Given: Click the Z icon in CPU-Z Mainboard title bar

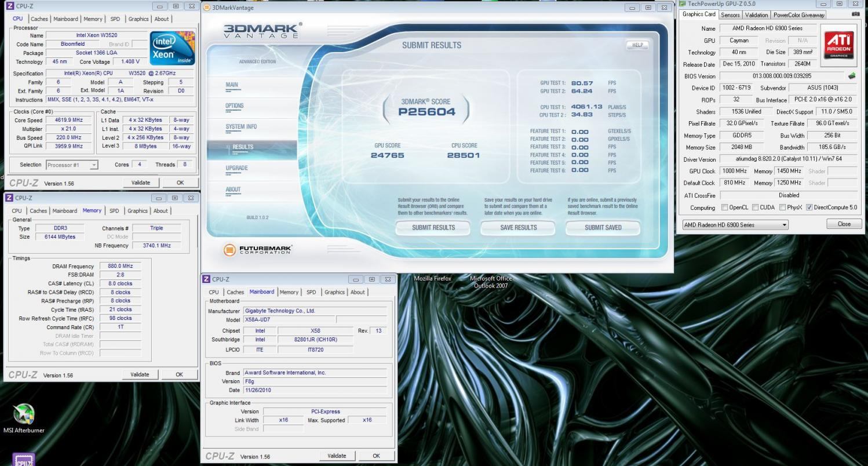Looking at the screenshot, I should 206,279.
